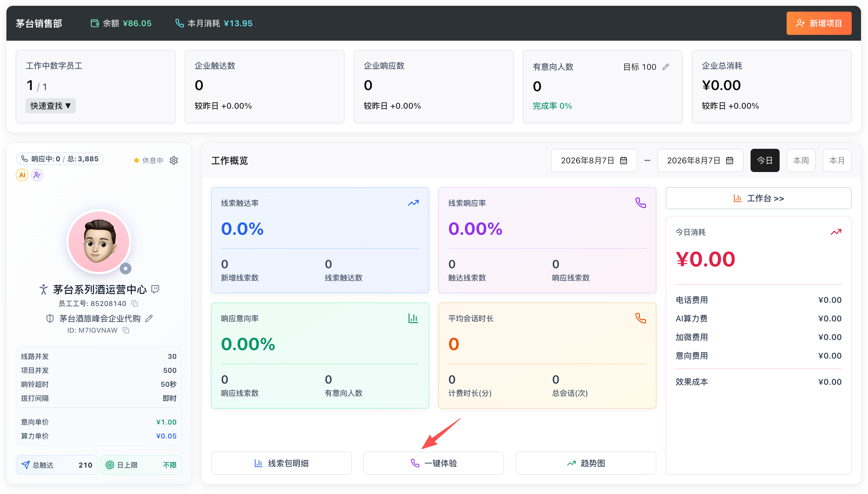Image resolution: width=868 pixels, height=494 pixels.
Task: Click the 线路并发 30 row
Action: tap(99, 356)
